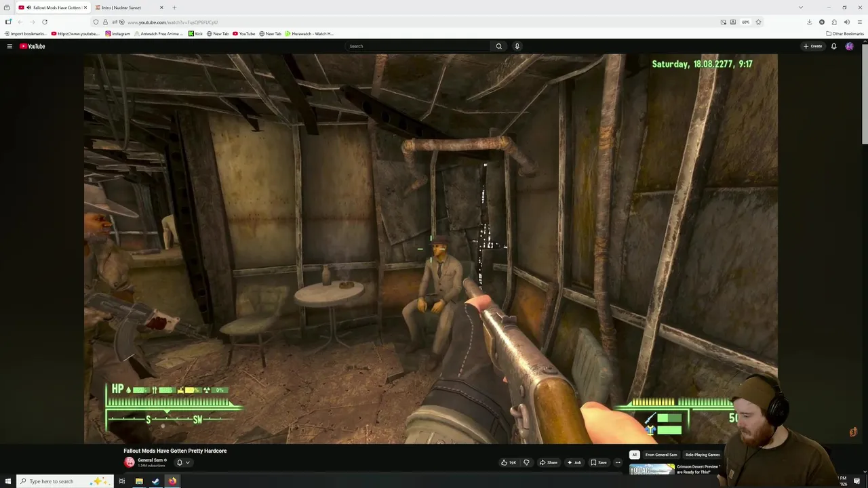
Task: Open the Other Bookmarks folder
Action: [x=844, y=33]
